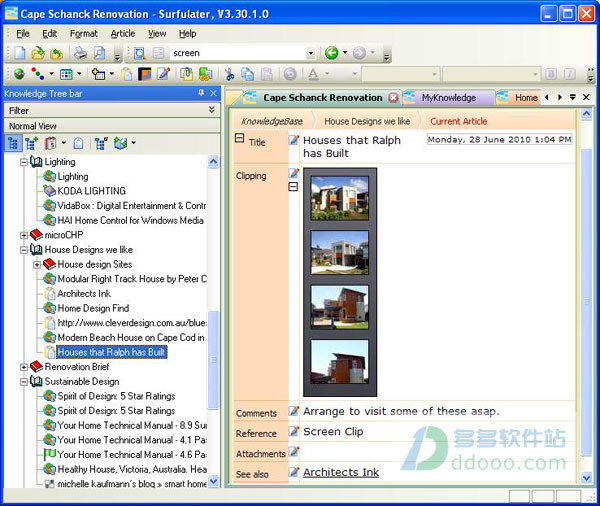Viewport: 600px width, 506px height.
Task: Click the KnowledgeBase breadcrumb
Action: 272,121
